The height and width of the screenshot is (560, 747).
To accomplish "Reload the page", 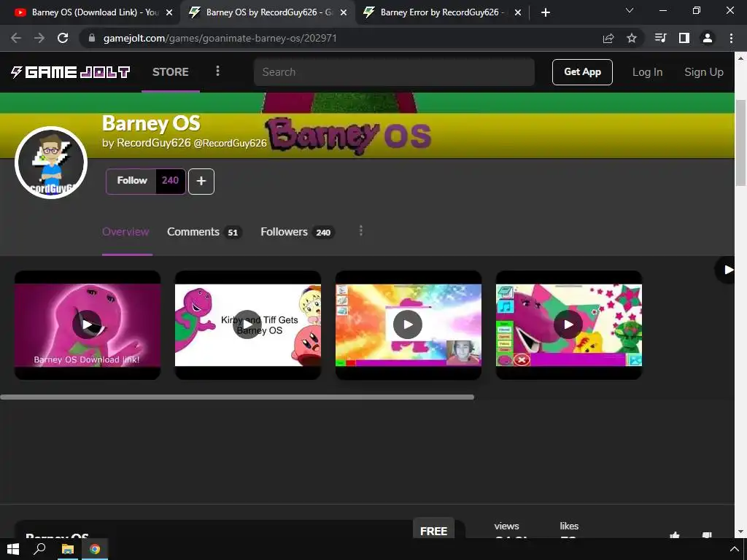I will point(63,38).
